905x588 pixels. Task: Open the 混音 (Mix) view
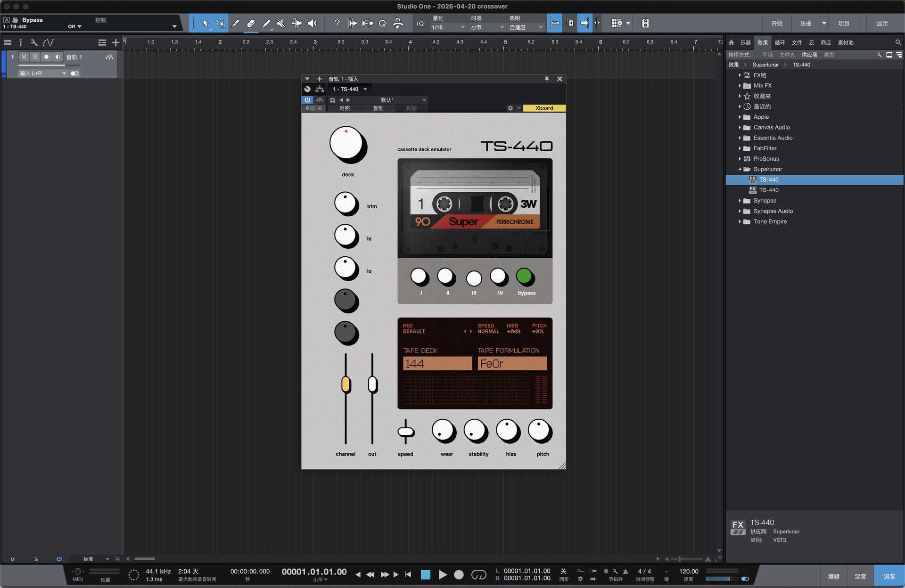(860, 576)
